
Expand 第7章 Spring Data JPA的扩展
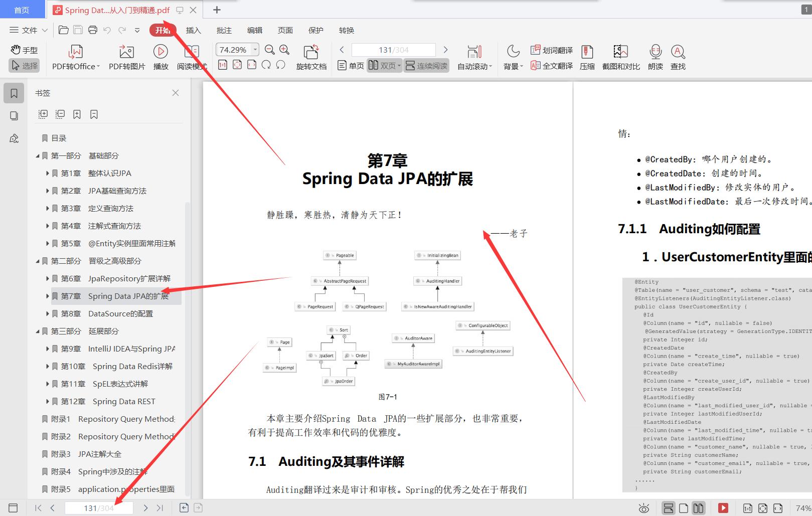click(48, 296)
